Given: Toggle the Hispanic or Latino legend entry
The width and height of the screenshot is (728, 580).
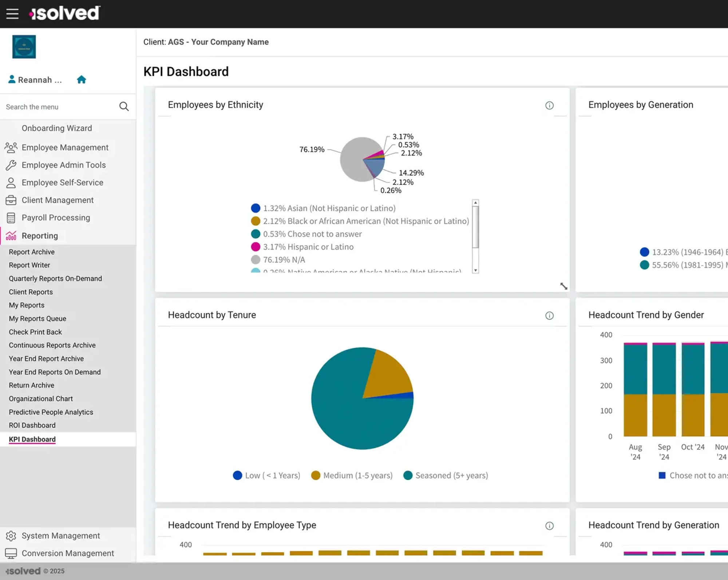Looking at the screenshot, I should point(308,247).
